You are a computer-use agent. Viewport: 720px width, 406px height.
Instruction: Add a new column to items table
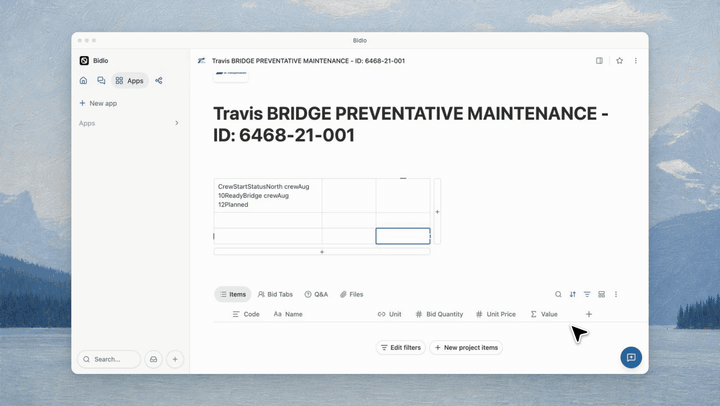point(589,314)
